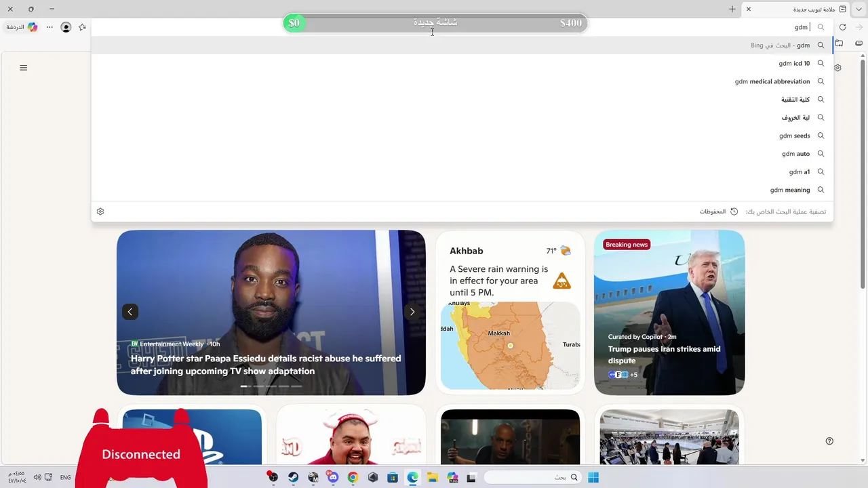Click the شاشة جديدة progress bar
The image size is (868, 488).
(435, 23)
